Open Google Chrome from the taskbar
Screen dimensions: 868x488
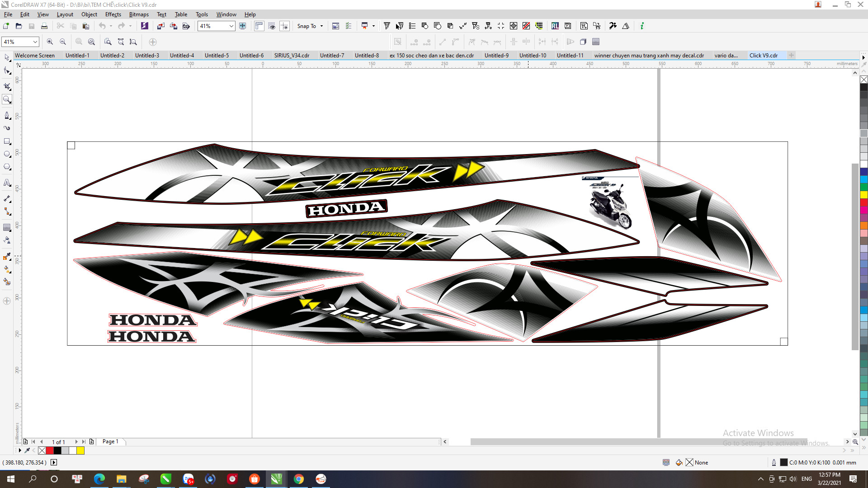[x=298, y=479]
